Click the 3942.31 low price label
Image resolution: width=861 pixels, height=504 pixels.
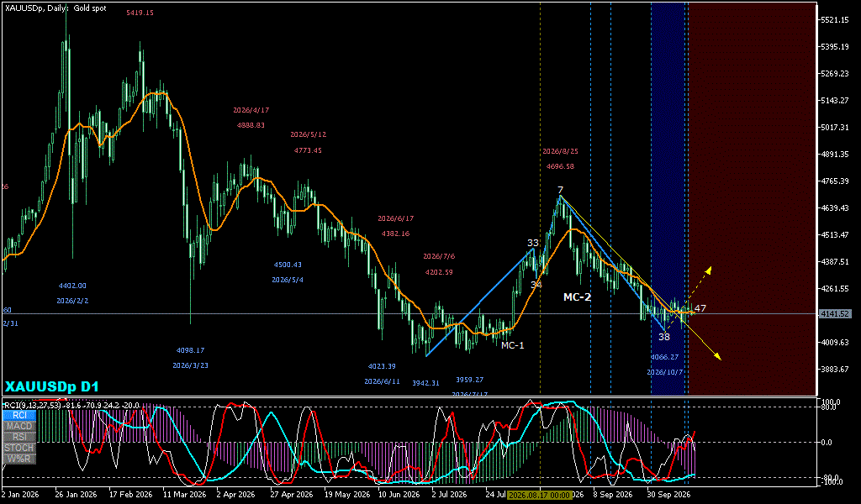(x=425, y=383)
